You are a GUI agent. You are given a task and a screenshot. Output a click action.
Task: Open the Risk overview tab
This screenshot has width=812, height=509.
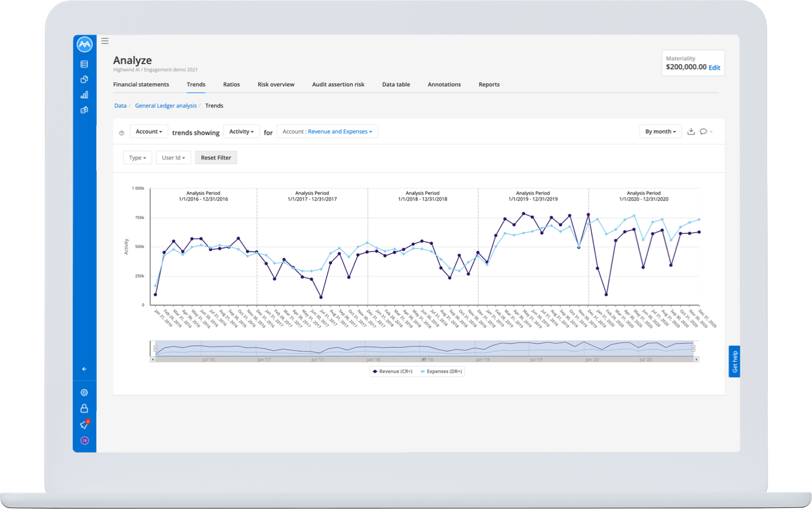[x=276, y=85]
